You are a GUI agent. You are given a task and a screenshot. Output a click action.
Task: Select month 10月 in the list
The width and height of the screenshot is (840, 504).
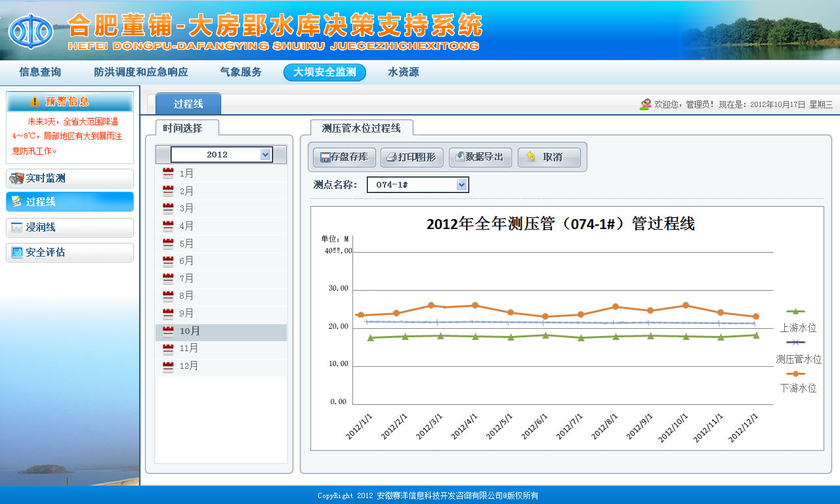coord(221,332)
